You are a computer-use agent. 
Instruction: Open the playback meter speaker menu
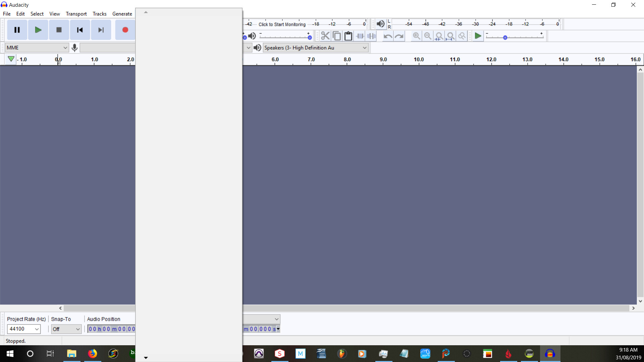(380, 24)
